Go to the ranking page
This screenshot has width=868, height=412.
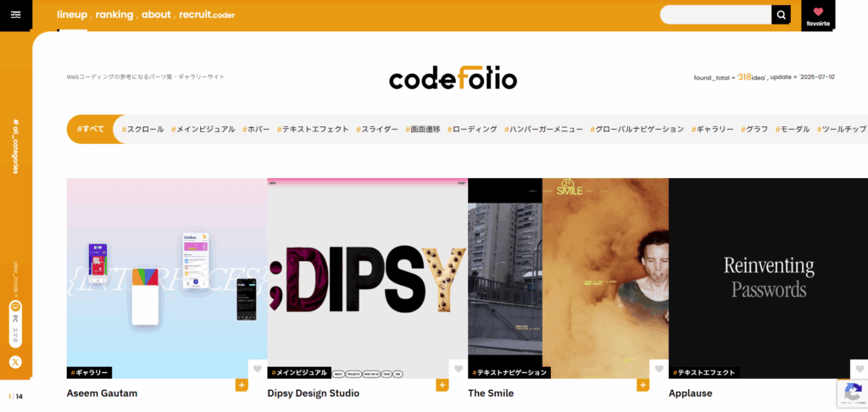(x=114, y=14)
